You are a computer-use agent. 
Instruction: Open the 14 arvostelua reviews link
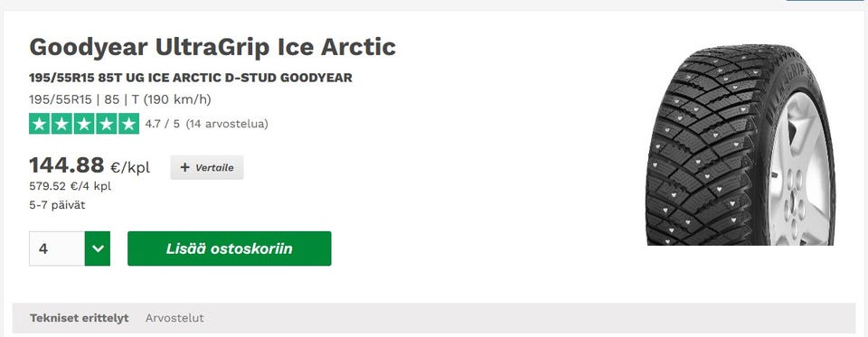pos(227,124)
